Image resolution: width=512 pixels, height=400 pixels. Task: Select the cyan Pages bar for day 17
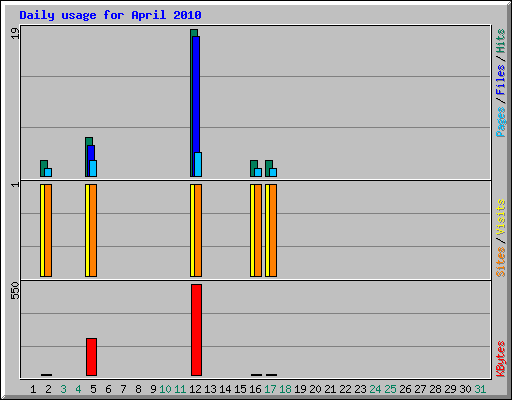tap(273, 172)
